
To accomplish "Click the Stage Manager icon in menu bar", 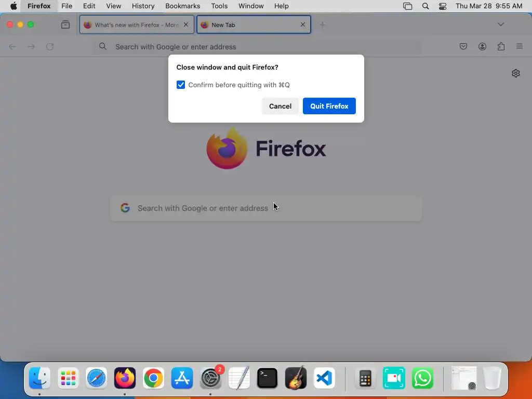I will 407,6.
